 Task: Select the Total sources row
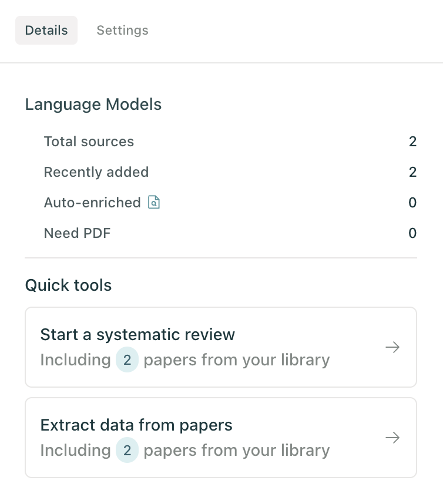tap(230, 142)
